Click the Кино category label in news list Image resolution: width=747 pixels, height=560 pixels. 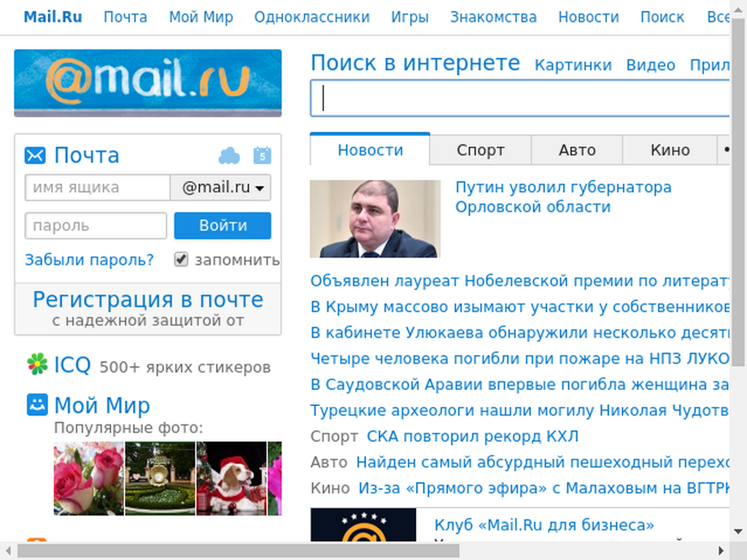pos(330,488)
